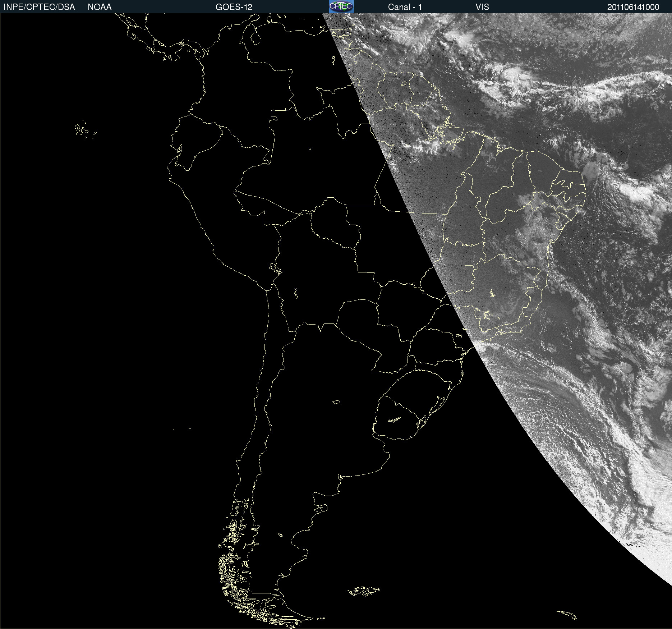Click the NOAA label in header

tap(100, 7)
